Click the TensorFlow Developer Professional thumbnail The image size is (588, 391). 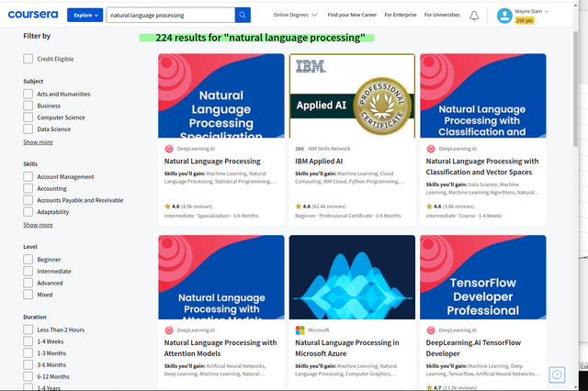tap(483, 277)
